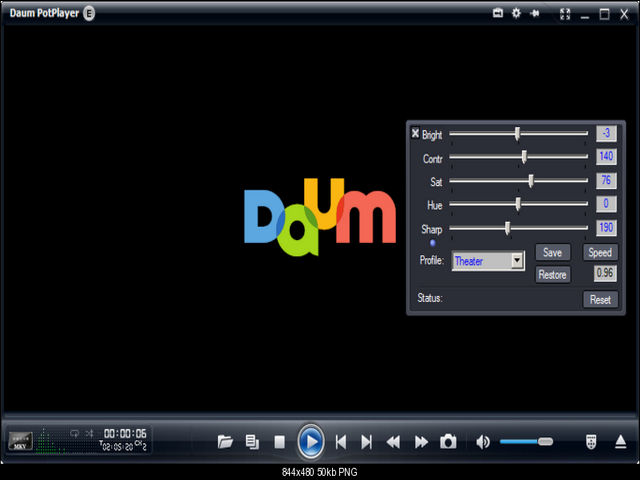The image size is (640, 480).
Task: Open the Profile dropdown showing Theater
Action: click(x=488, y=261)
